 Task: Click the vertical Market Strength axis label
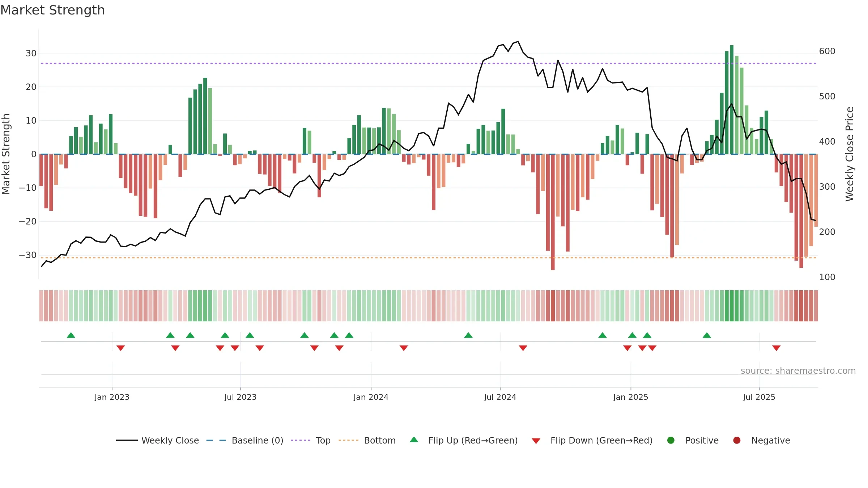pos(6,154)
